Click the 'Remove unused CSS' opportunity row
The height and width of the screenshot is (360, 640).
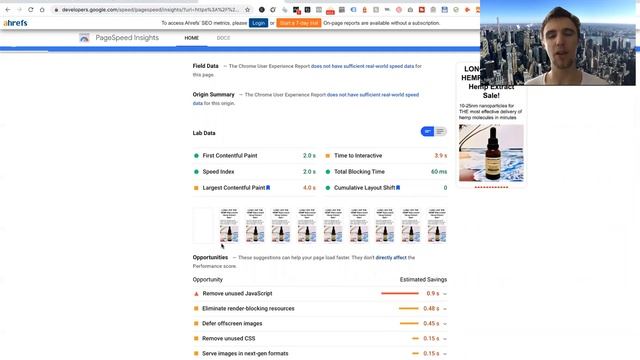coord(320,339)
